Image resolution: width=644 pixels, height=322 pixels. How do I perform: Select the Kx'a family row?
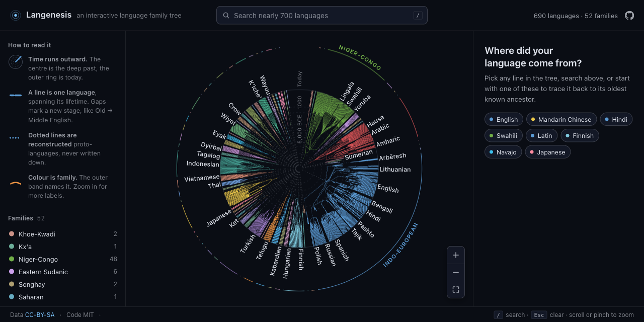(x=63, y=247)
